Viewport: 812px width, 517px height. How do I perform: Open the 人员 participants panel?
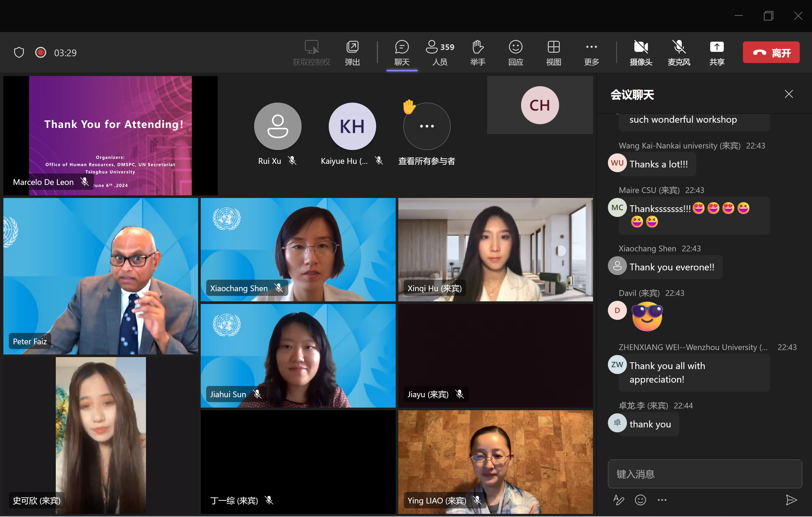[439, 52]
